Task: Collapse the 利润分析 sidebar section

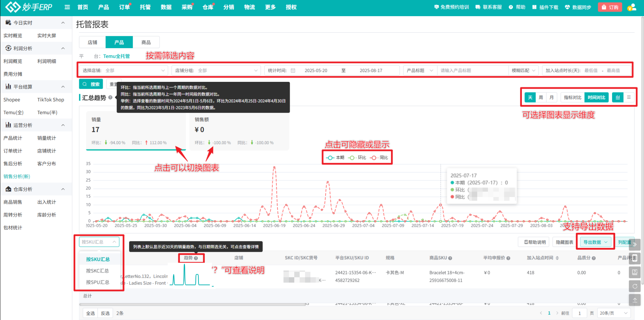Action: pyautogui.click(x=63, y=48)
